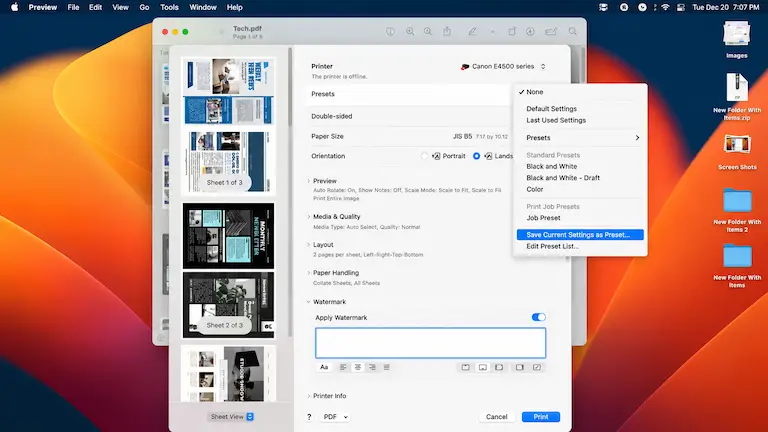
Task: Click the menu bar date and time
Action: tap(725, 7)
